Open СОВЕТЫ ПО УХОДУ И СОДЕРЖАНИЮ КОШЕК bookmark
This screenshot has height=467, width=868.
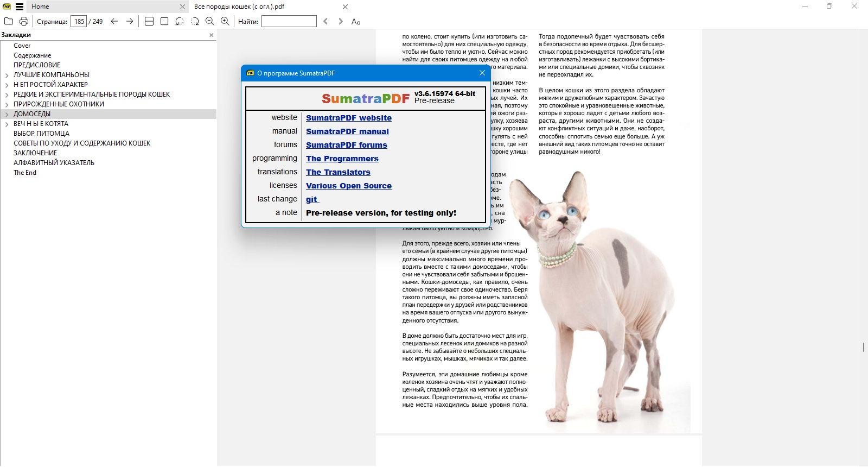(82, 143)
